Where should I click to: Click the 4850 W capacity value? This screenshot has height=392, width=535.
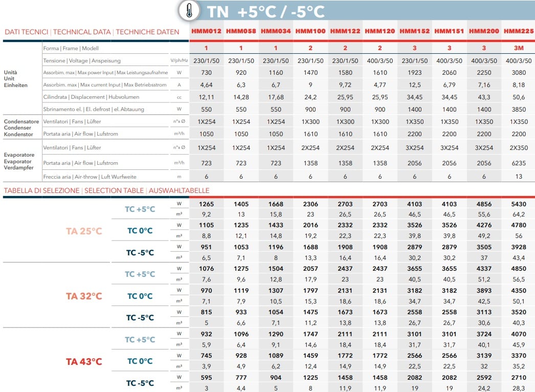[519, 269]
